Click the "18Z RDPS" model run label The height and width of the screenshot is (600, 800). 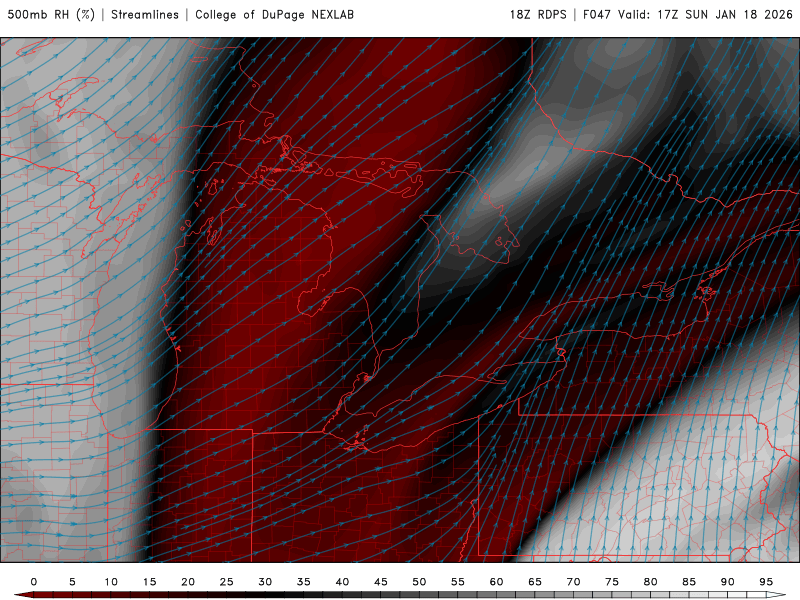[538, 14]
